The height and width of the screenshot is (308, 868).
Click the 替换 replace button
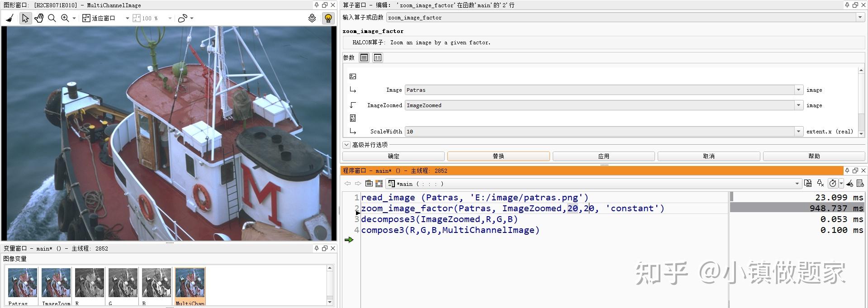498,156
